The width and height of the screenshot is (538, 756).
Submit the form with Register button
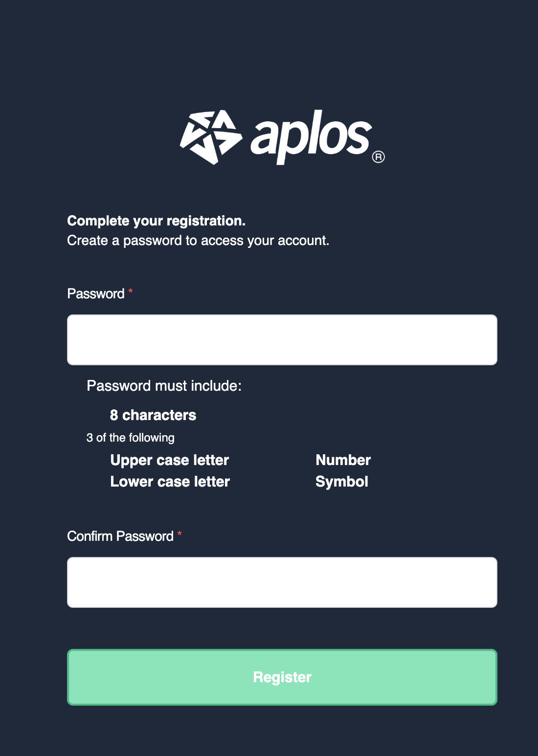coord(282,677)
